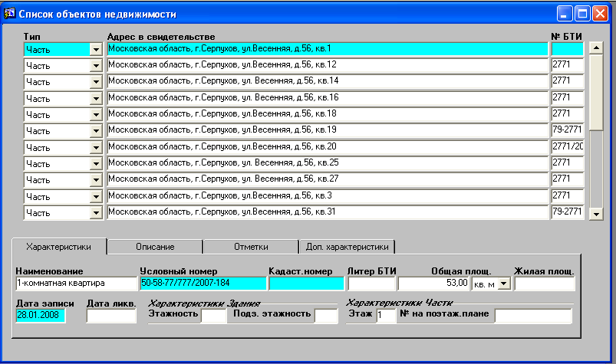Open type dropdown in the кв.3 row
Viewport: 616px width, 364px height.
pyautogui.click(x=96, y=196)
